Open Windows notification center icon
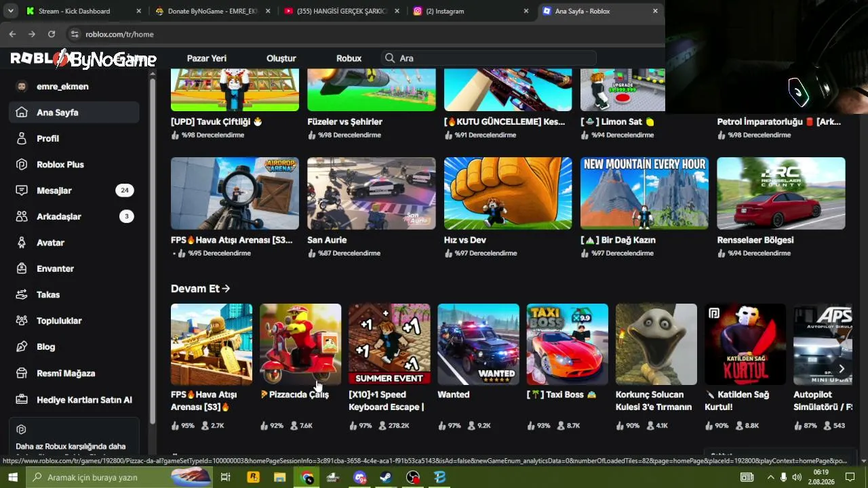This screenshot has width=868, height=488. (x=850, y=477)
